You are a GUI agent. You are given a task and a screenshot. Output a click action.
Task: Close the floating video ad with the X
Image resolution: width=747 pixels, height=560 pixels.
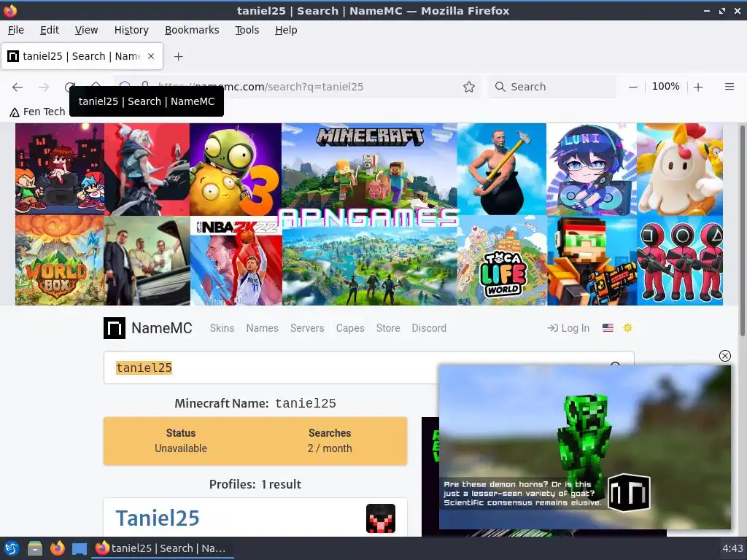click(724, 356)
